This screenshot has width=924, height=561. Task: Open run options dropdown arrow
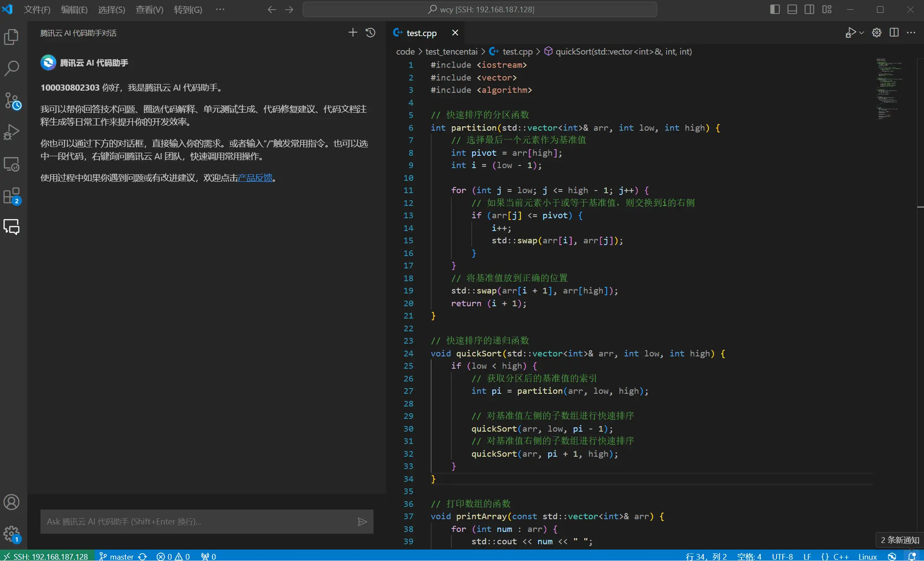[x=862, y=33]
